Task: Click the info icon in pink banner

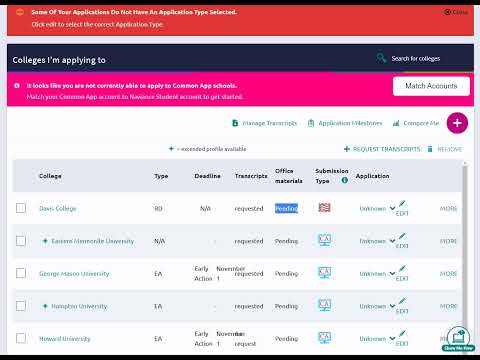Action: [17, 86]
